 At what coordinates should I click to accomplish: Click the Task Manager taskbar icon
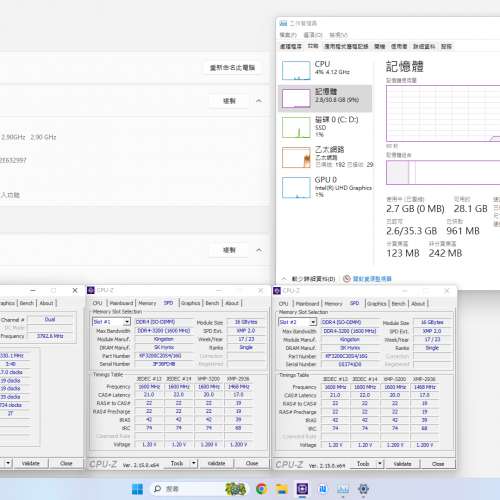[343, 489]
